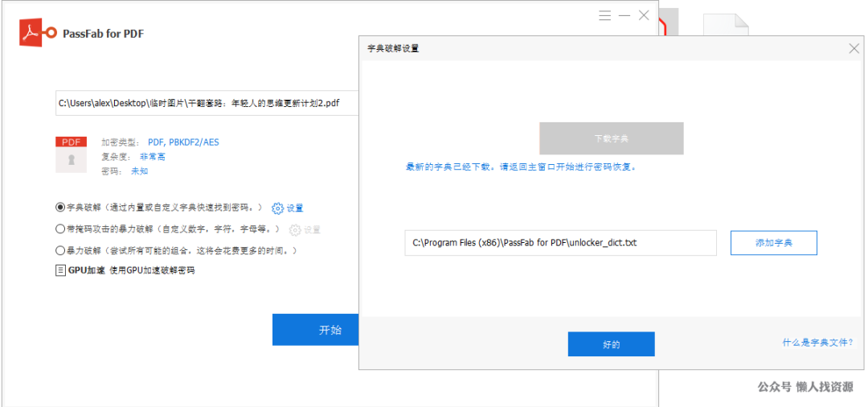Image resolution: width=868 pixels, height=407 pixels.
Task: Close the PassFab main window
Action: click(x=644, y=15)
